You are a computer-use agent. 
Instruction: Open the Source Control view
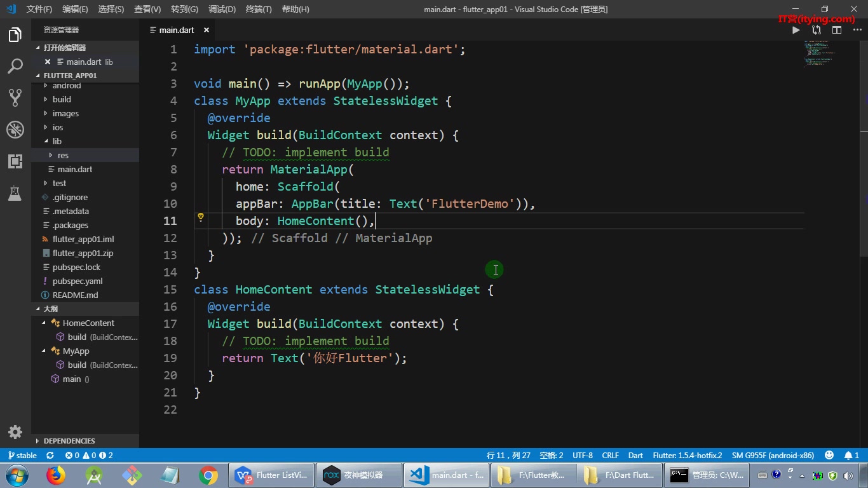click(15, 97)
